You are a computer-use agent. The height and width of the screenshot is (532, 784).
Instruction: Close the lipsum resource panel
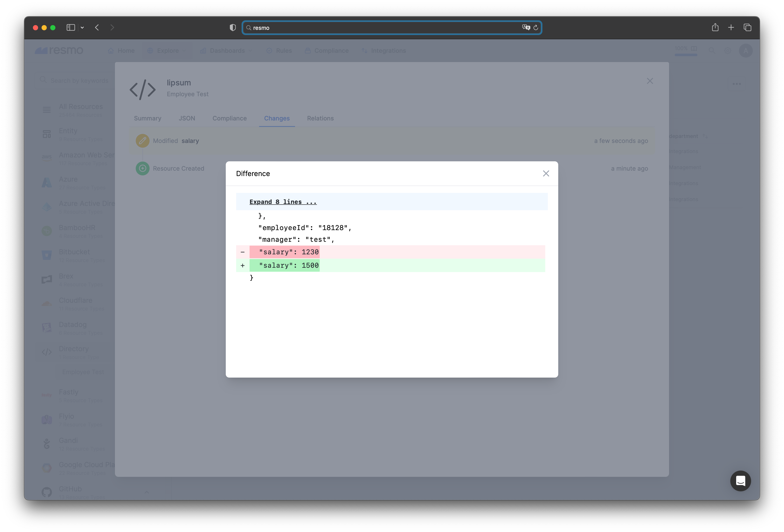click(x=650, y=81)
